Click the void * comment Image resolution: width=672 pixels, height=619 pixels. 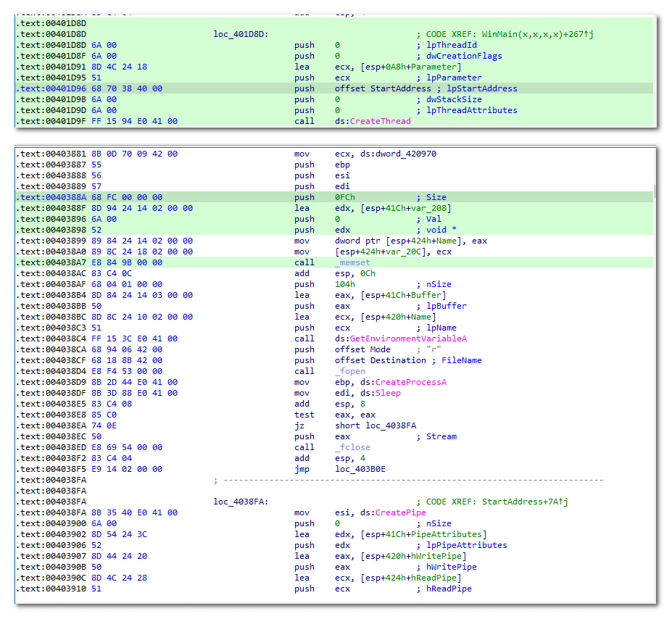pos(441,230)
